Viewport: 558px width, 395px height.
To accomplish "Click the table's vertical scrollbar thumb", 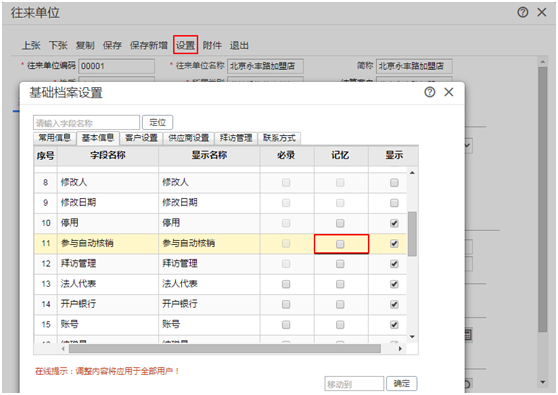I will point(412,234).
